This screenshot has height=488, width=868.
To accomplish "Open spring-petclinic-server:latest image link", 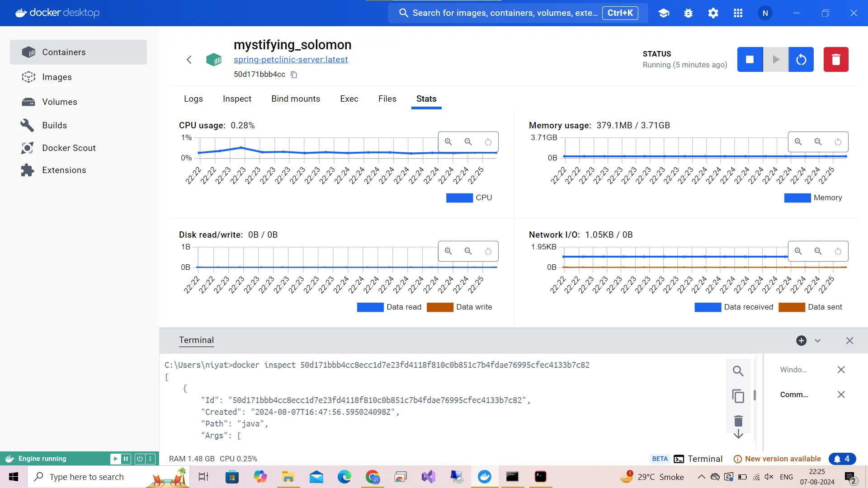I will point(291,60).
